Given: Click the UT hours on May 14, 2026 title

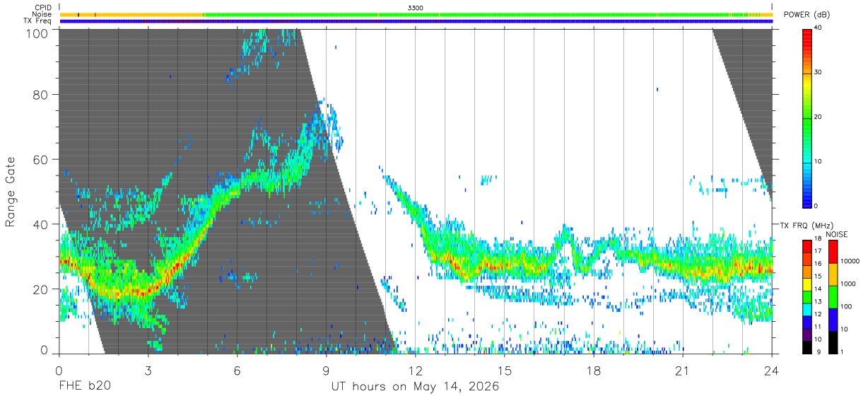Looking at the screenshot, I should pyautogui.click(x=416, y=387).
